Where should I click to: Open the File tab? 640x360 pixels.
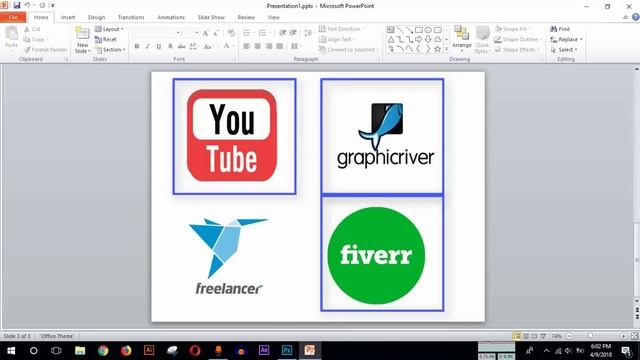13,17
